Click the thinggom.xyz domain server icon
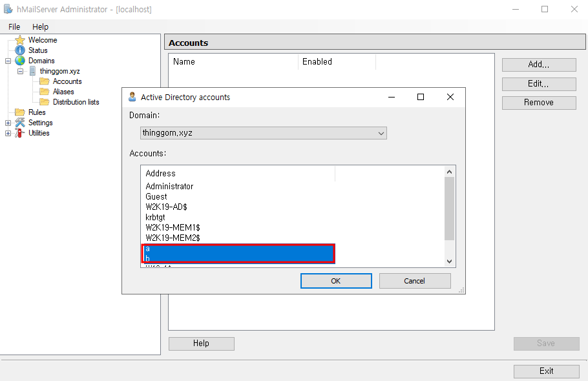The height and width of the screenshot is (381, 588). (32, 71)
